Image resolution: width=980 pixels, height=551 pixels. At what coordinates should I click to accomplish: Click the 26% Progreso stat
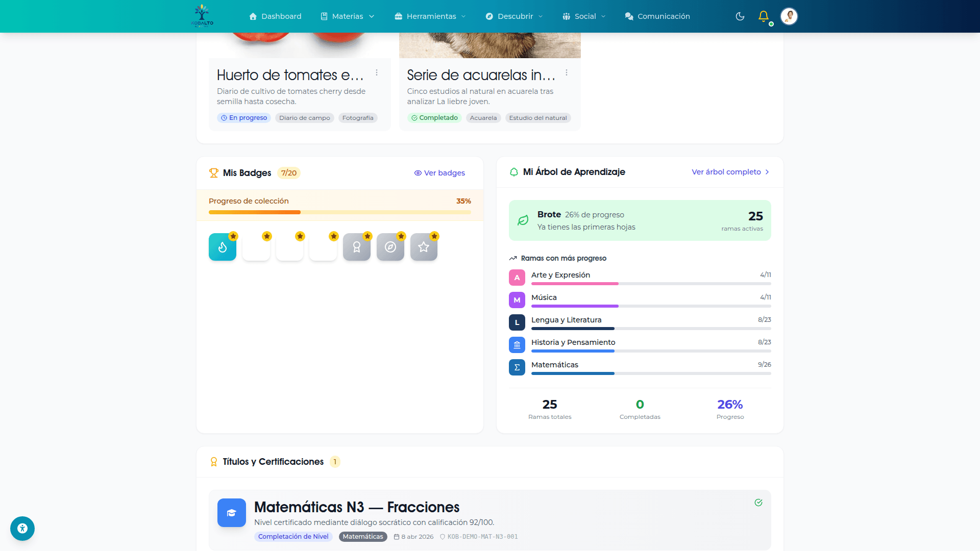click(730, 409)
